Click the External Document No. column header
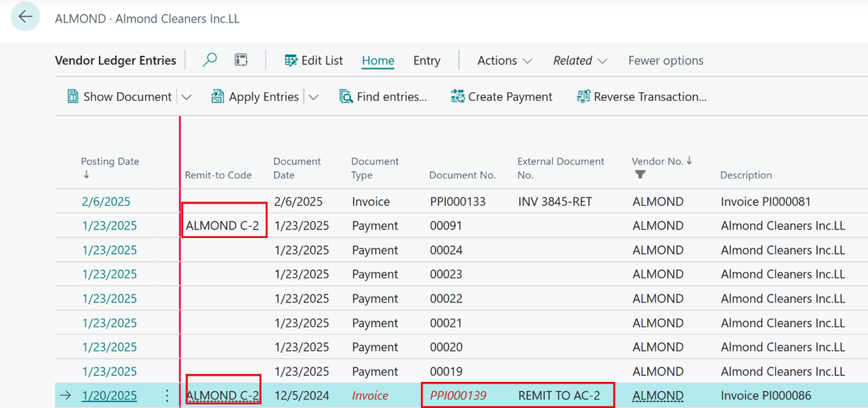This screenshot has height=408, width=868. click(x=561, y=168)
